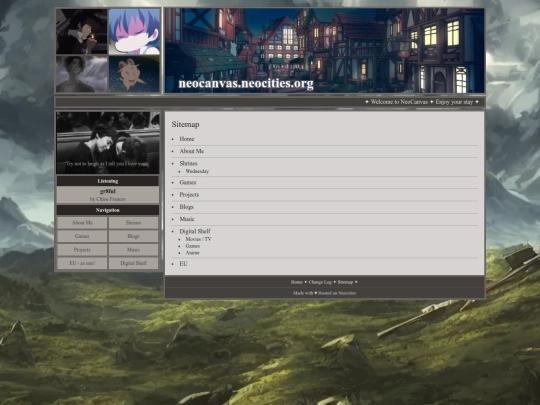The width and height of the screenshot is (540, 405).
Task: Click Shrines navigation button
Action: click(133, 223)
